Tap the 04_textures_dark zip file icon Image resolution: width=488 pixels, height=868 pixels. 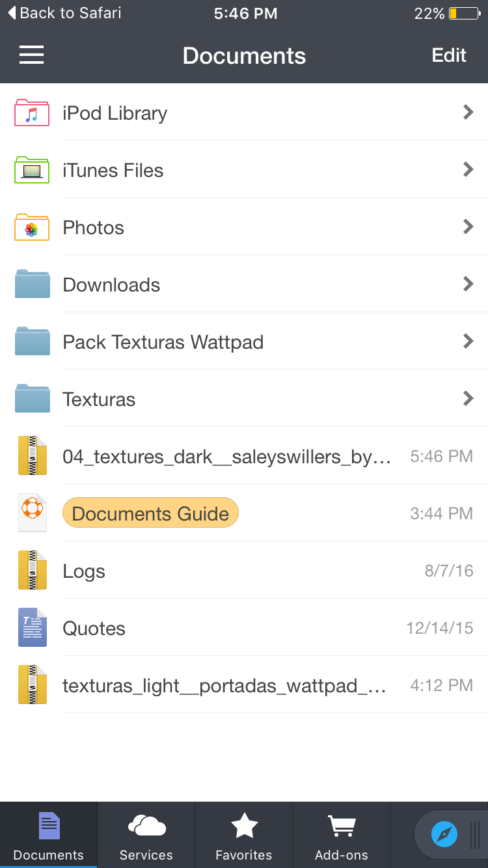click(32, 456)
